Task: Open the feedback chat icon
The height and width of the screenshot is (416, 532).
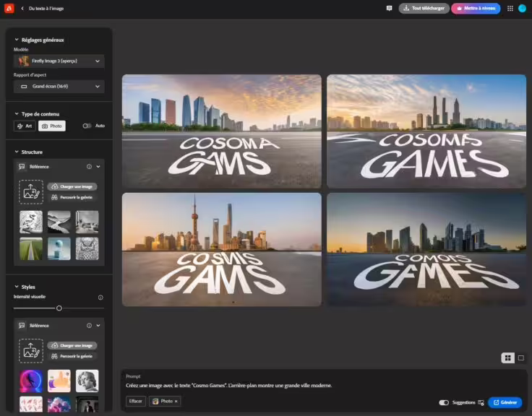Action: point(390,8)
